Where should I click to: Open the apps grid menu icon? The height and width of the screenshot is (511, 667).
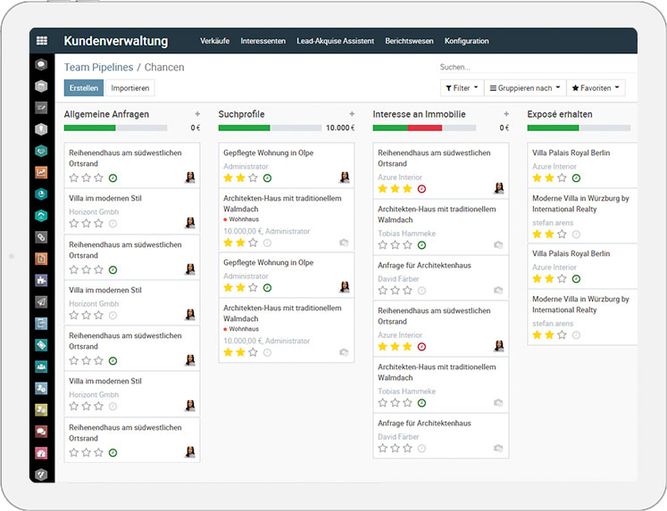42,40
